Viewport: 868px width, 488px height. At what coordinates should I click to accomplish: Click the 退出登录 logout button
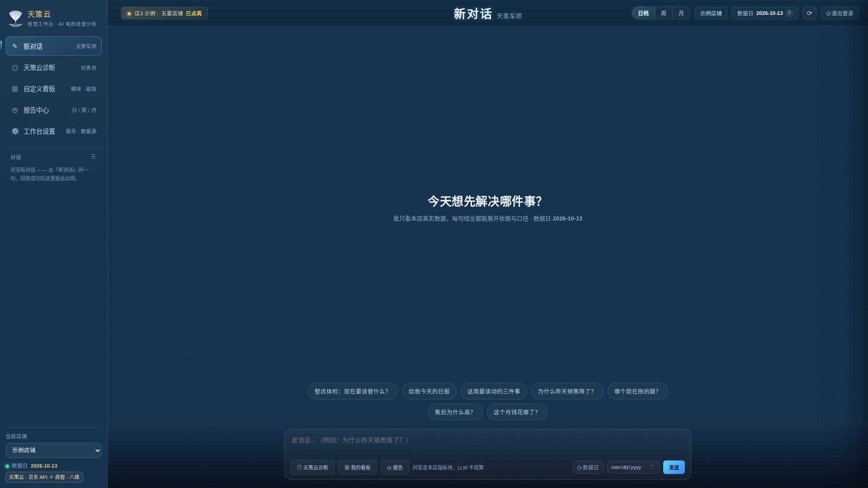click(x=840, y=14)
